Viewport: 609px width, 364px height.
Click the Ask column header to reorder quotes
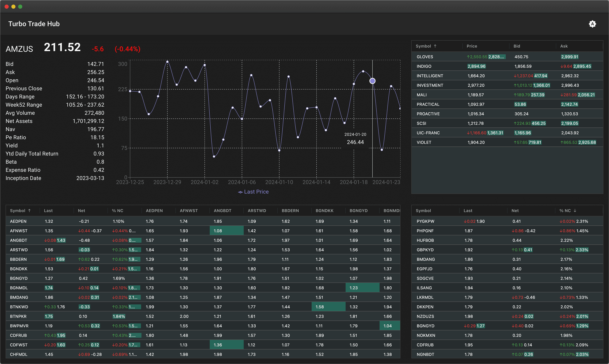click(x=564, y=46)
